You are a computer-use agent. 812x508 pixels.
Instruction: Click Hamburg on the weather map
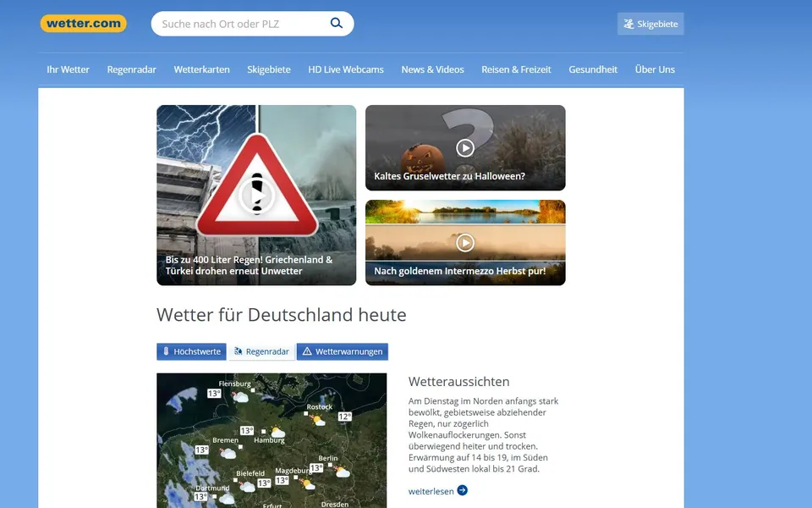click(269, 440)
